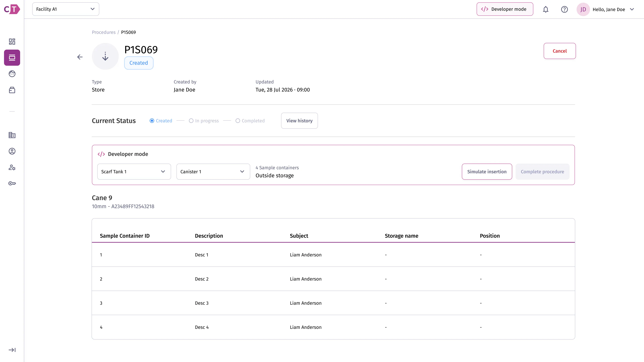Open the dashboard grid icon in sidebar
Viewport: 644px width, 362px height.
[x=12, y=41]
